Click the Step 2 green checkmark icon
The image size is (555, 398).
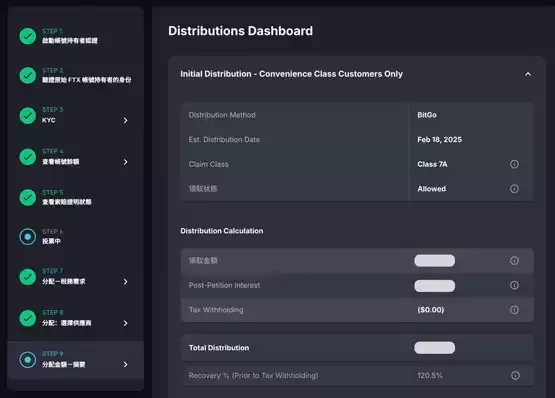(28, 75)
